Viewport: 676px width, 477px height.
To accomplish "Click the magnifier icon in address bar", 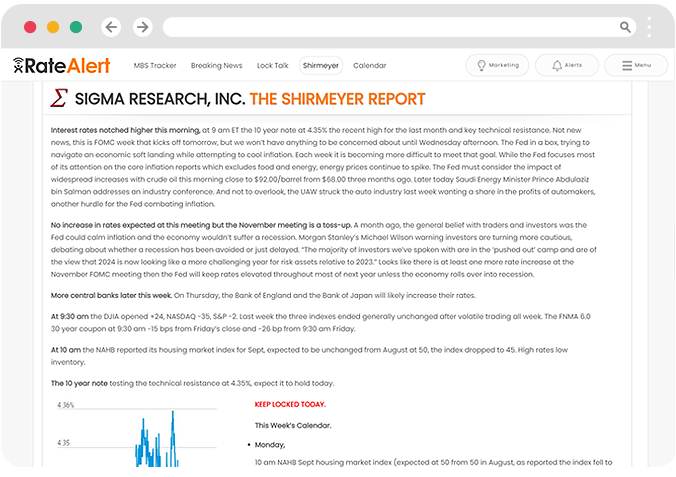I will click(626, 28).
